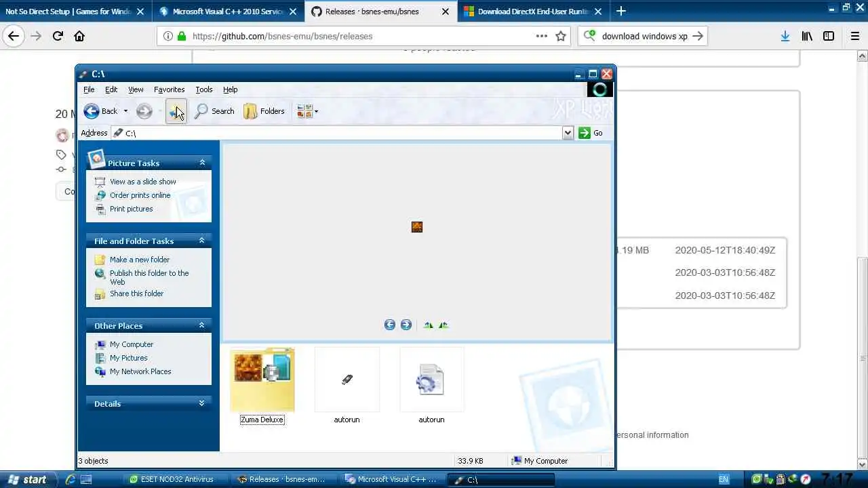Open the Favorites menu
The width and height of the screenshot is (868, 488).
tap(169, 89)
